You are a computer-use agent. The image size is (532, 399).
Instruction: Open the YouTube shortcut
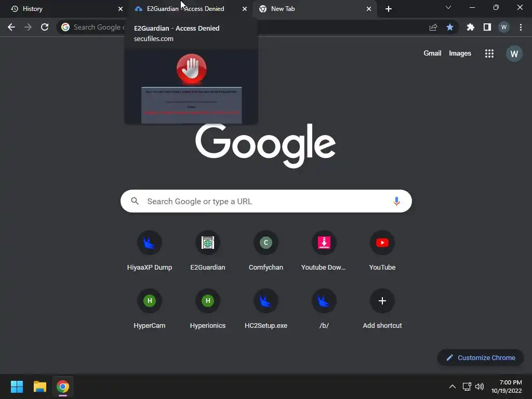tap(382, 251)
